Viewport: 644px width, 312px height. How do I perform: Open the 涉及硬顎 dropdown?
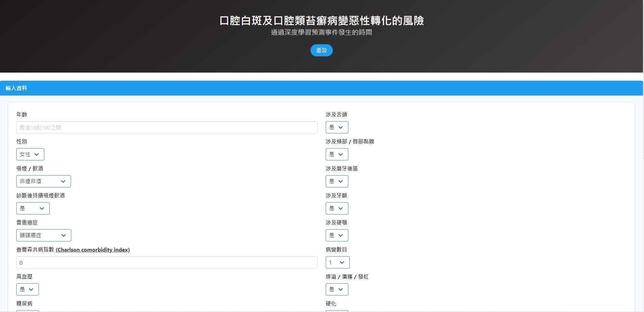[337, 235]
